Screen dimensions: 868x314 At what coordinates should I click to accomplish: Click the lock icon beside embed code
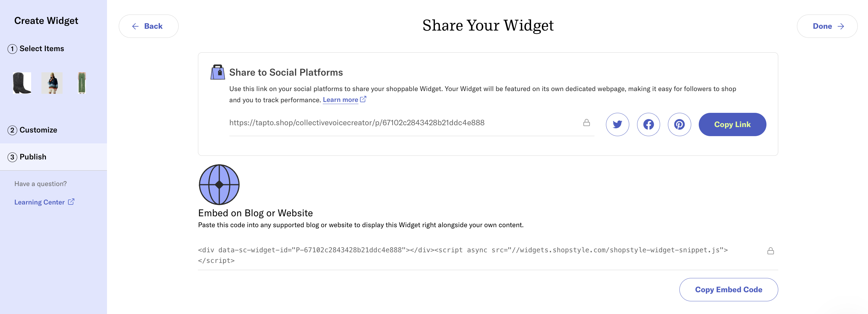point(771,250)
